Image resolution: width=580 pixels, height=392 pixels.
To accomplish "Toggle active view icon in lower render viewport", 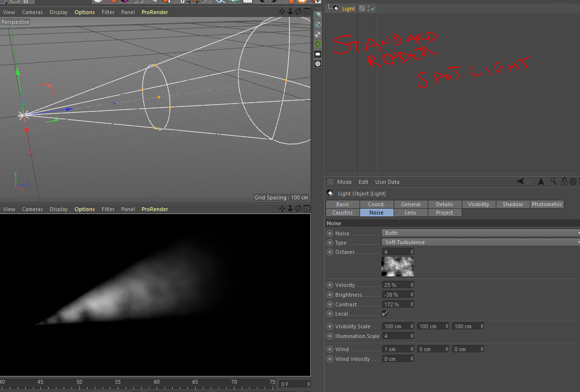I will tap(307, 209).
